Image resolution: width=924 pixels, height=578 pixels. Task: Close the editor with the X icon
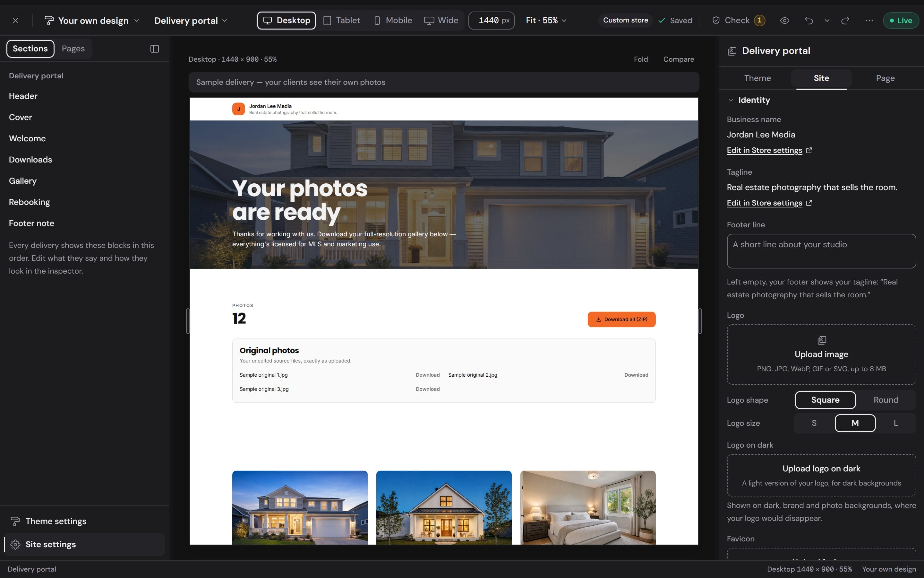tap(15, 21)
